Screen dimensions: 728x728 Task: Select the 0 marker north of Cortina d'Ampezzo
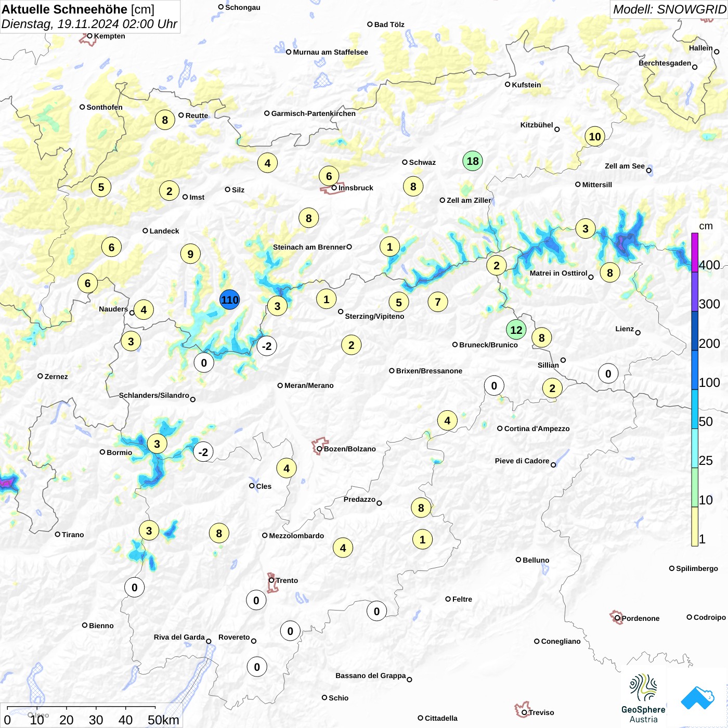494,386
